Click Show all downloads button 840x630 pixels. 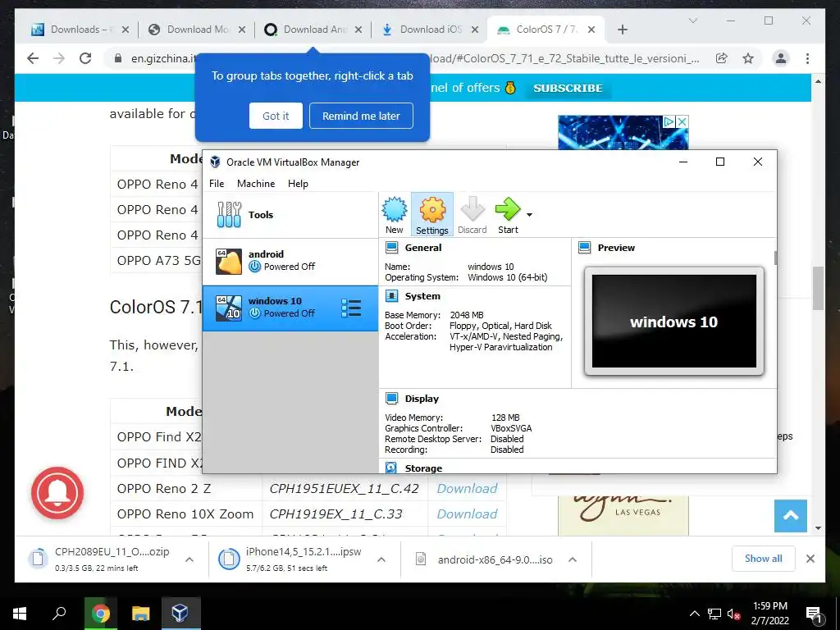coord(764,559)
